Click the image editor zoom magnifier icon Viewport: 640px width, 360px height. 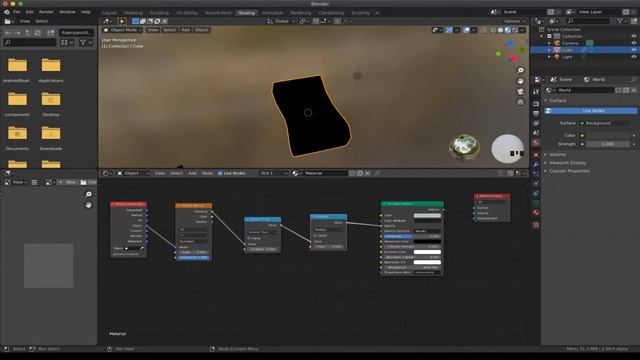pyautogui.click(x=88, y=194)
